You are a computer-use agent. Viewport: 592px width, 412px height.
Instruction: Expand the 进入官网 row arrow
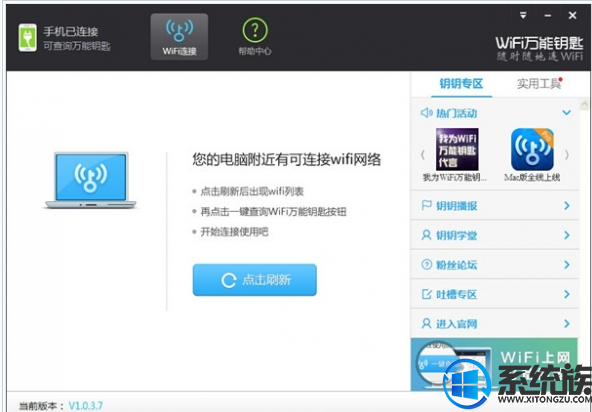click(x=567, y=324)
